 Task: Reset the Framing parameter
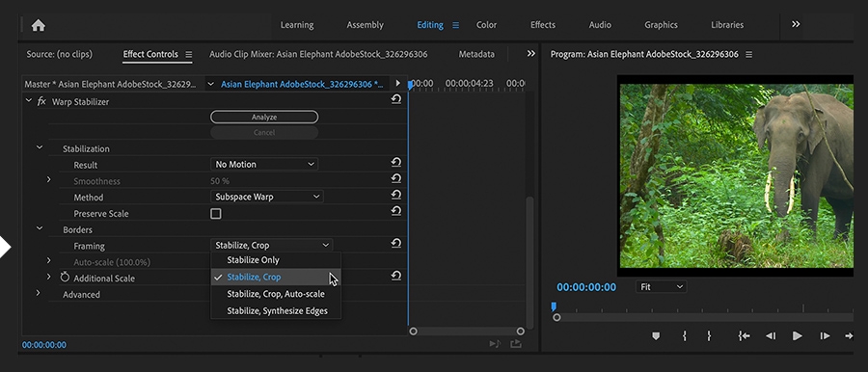(395, 244)
